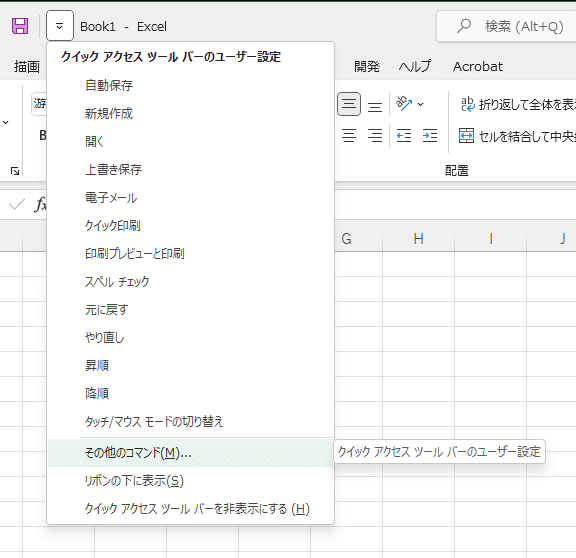
Task: Choose 元に戻す in the menu
Action: (191, 310)
